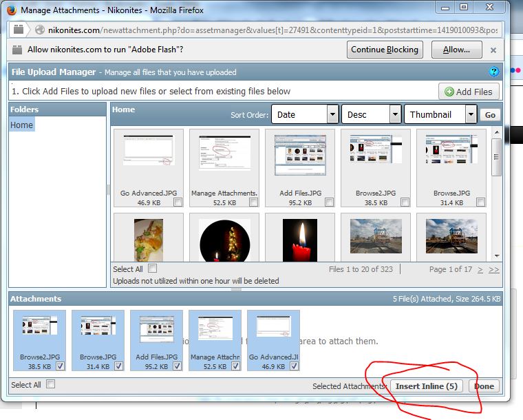
Task: Click the plugin block icon in address bar
Action: [x=19, y=30]
